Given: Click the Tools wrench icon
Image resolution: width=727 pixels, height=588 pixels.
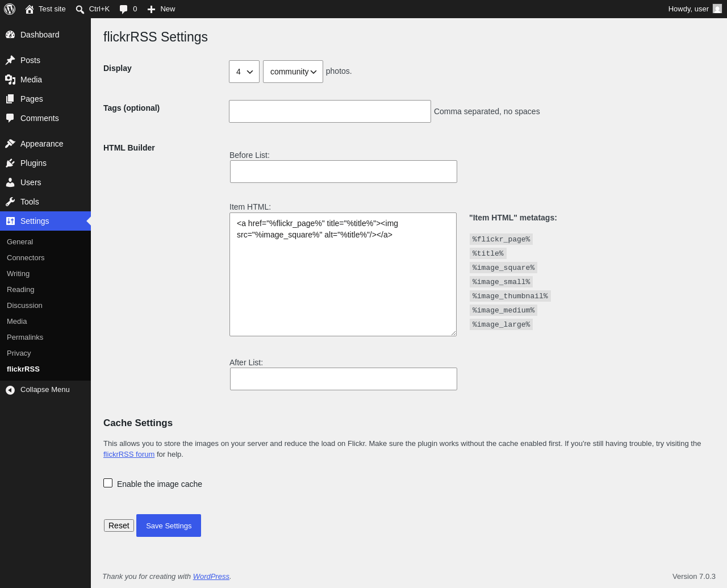Looking at the screenshot, I should pos(10,202).
